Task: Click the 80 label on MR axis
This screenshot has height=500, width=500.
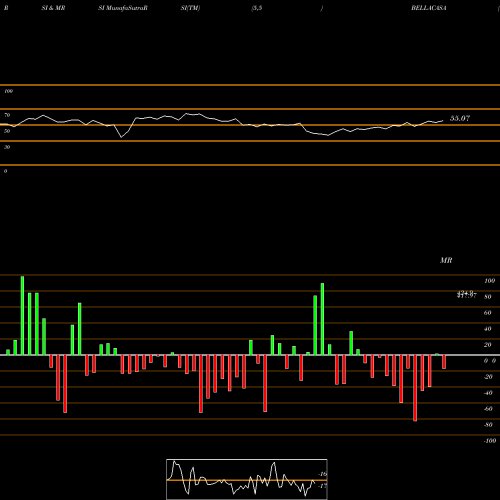Action: (x=488, y=297)
